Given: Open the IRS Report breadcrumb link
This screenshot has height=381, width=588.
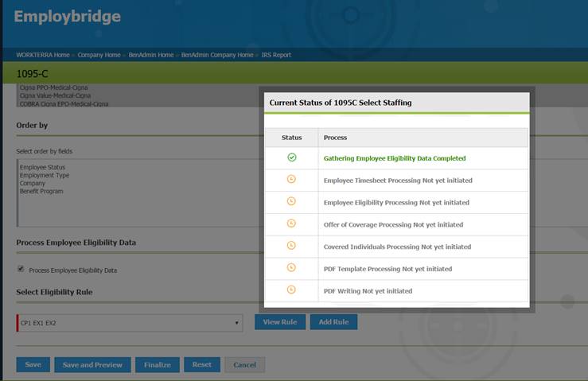Looking at the screenshot, I should pos(276,55).
